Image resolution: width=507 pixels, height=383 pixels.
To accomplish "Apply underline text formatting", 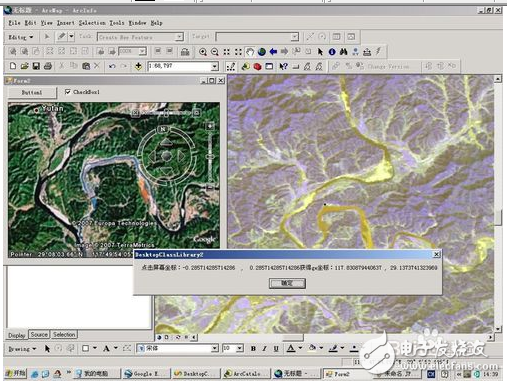I will coord(276,349).
